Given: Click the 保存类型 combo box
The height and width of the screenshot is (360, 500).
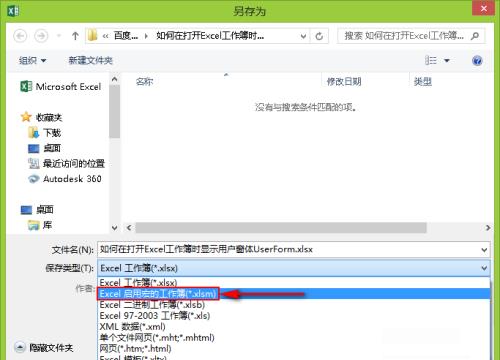Looking at the screenshot, I should tap(294, 268).
